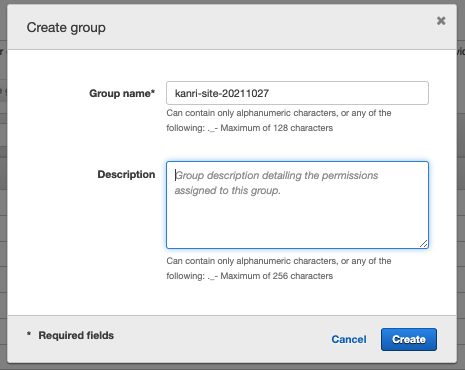Viewport: 465px width, 370px height.
Task: Click the 'Description' label
Action: coord(126,174)
